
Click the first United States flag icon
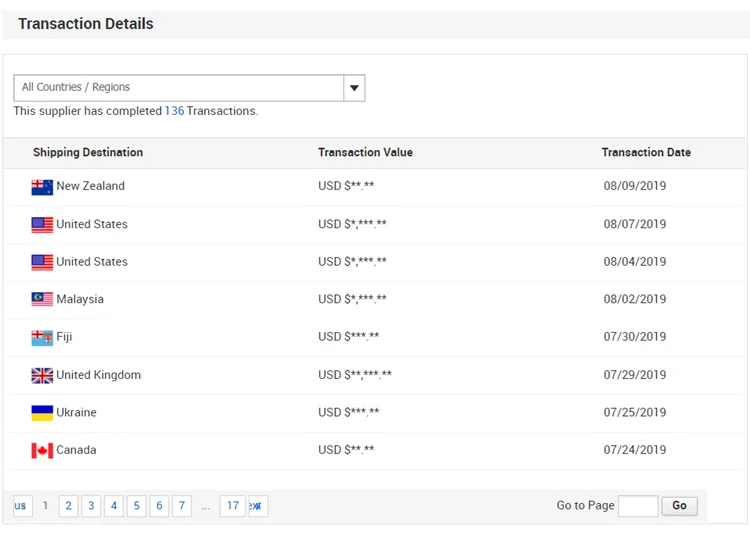(x=42, y=225)
